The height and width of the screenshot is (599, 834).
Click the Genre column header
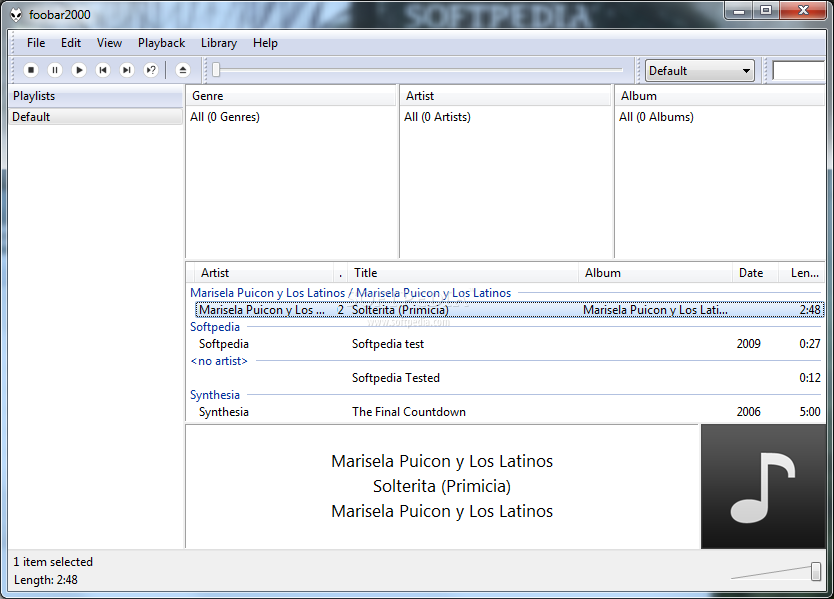291,96
